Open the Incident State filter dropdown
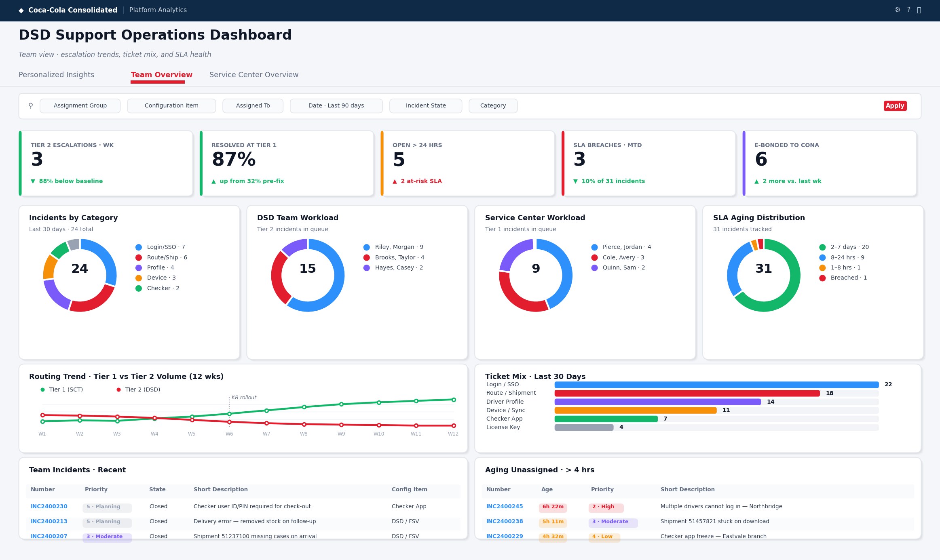The width and height of the screenshot is (940, 560). (x=426, y=106)
